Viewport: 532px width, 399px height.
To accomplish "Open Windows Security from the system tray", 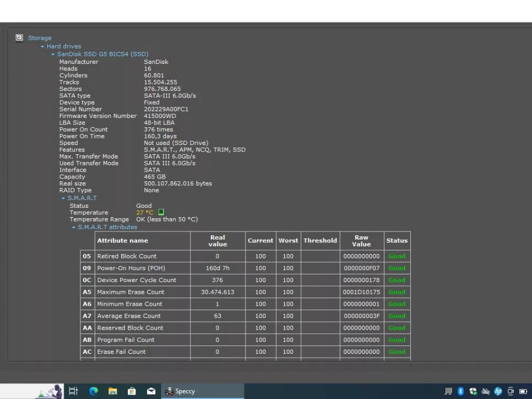I will point(473,391).
